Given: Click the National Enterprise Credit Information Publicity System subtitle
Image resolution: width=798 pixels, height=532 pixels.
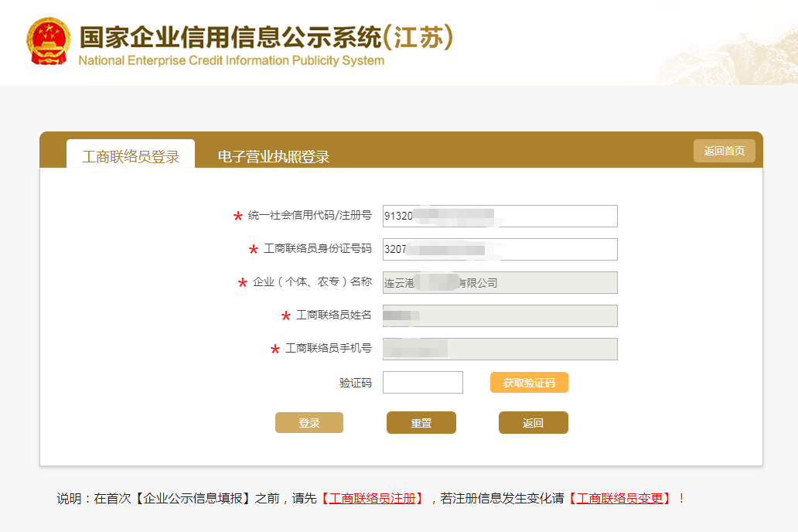Looking at the screenshot, I should pyautogui.click(x=231, y=60).
